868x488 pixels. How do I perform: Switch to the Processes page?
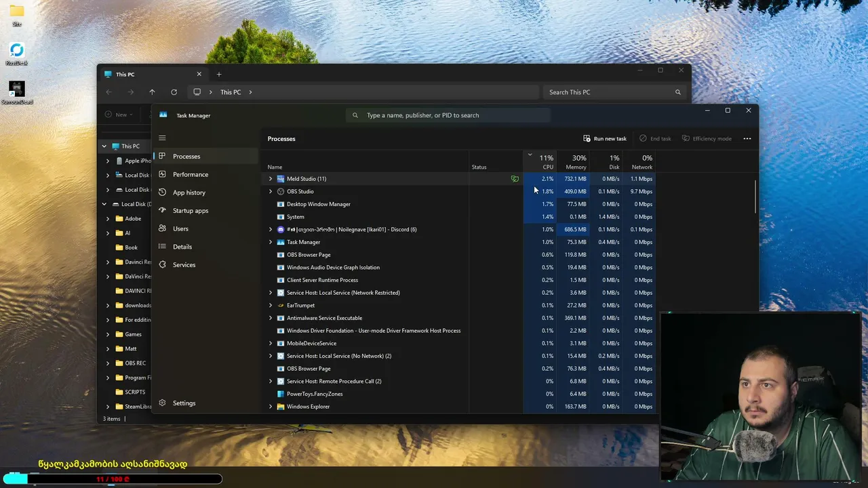206,157
